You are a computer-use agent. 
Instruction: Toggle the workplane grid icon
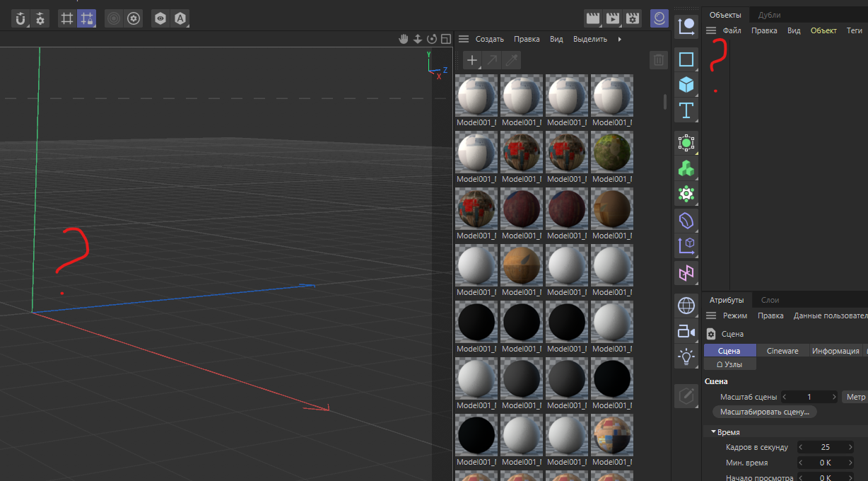point(68,18)
